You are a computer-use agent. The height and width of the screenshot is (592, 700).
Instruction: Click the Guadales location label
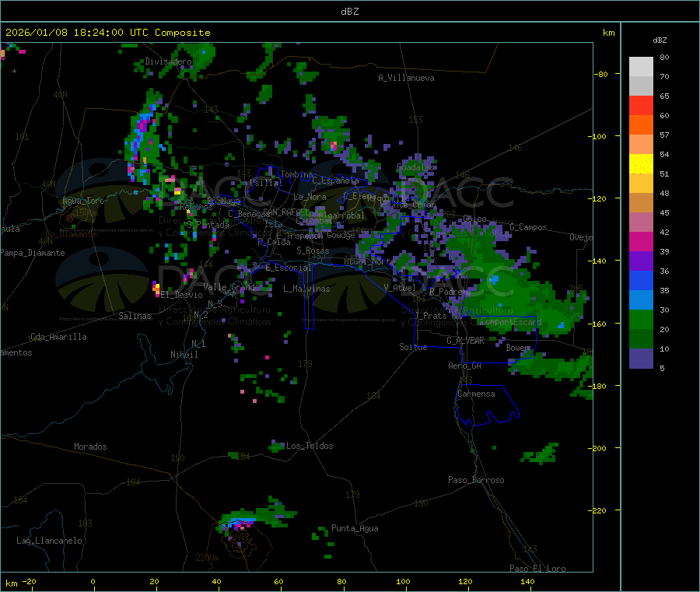pyautogui.click(x=415, y=167)
